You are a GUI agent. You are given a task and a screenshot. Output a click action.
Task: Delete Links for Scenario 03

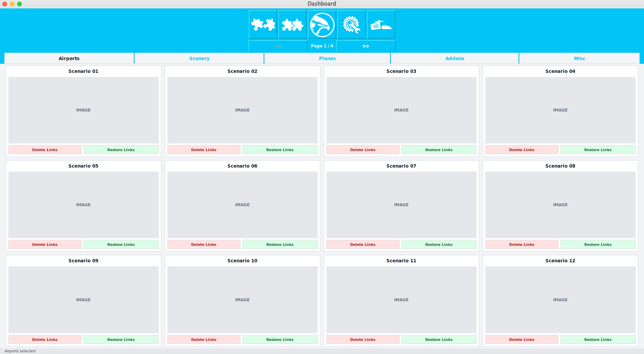[363, 150]
